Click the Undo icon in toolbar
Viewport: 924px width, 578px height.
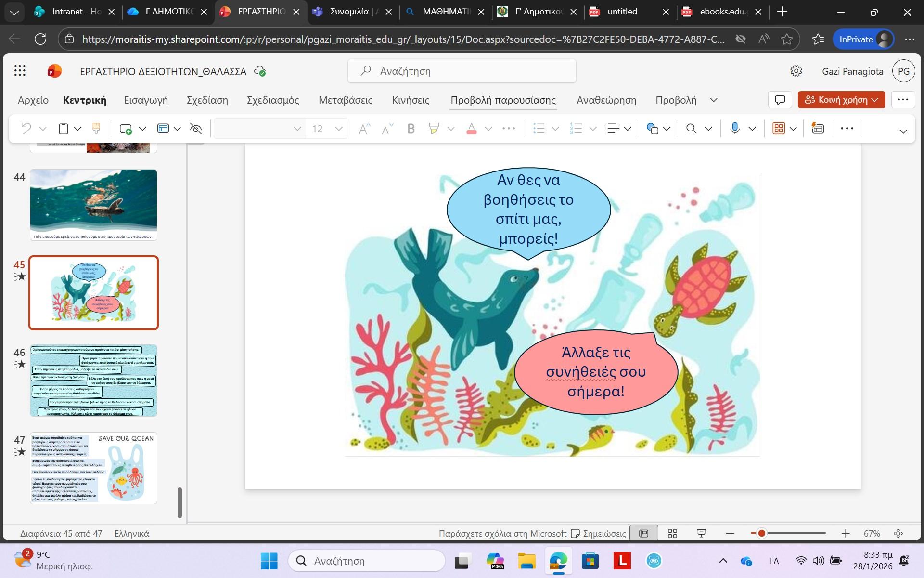coord(26,129)
